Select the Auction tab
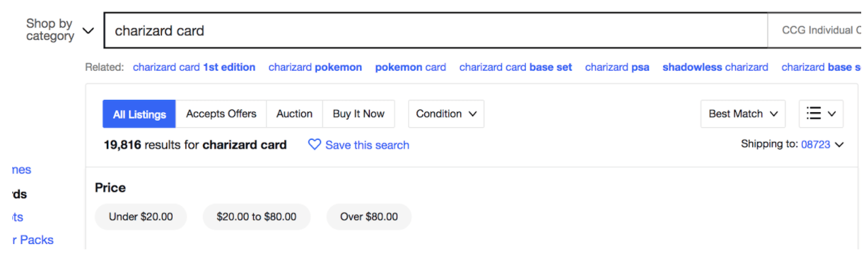 [x=295, y=114]
